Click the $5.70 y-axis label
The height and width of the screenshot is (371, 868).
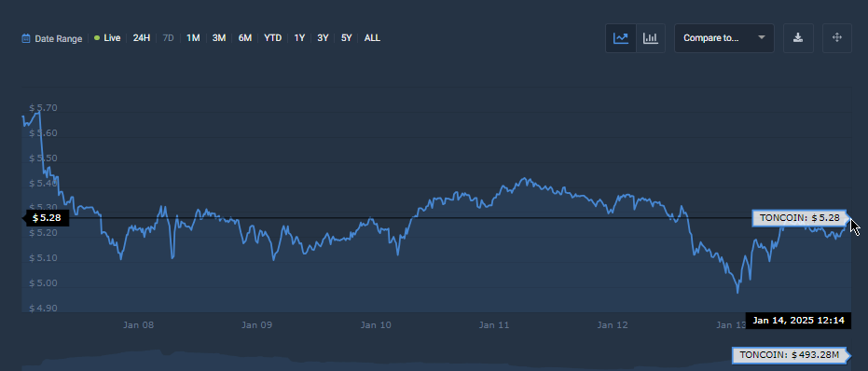point(43,108)
